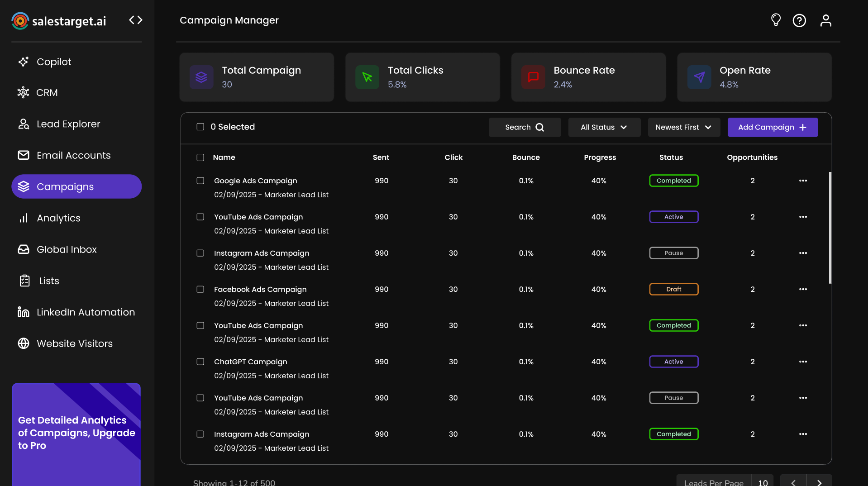Open three-dot menu for Google Ads Campaign
868x486 pixels.
pos(803,181)
